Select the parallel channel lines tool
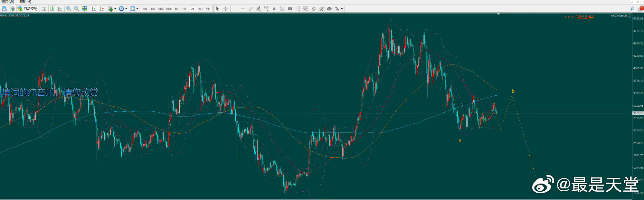This screenshot has width=644, height=200. (x=313, y=9)
